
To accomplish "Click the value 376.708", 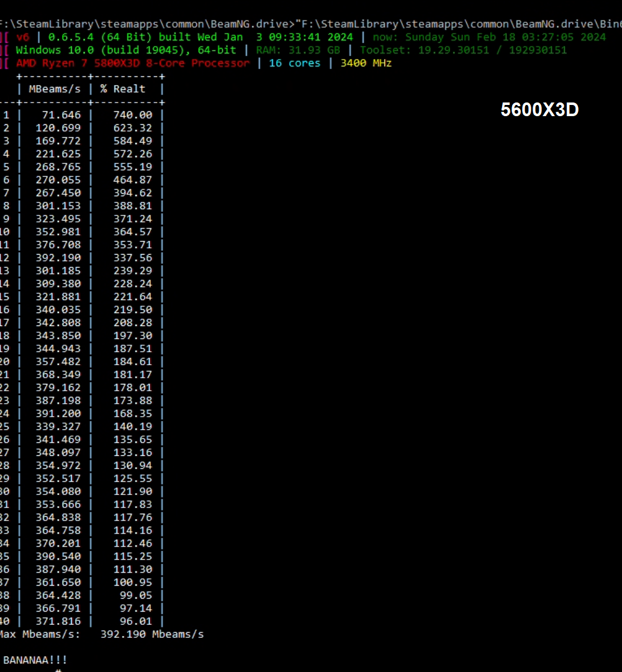I will 58,245.
